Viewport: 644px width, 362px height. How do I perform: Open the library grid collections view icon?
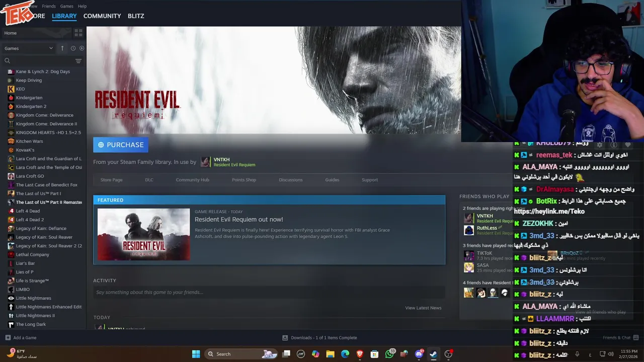tap(78, 33)
